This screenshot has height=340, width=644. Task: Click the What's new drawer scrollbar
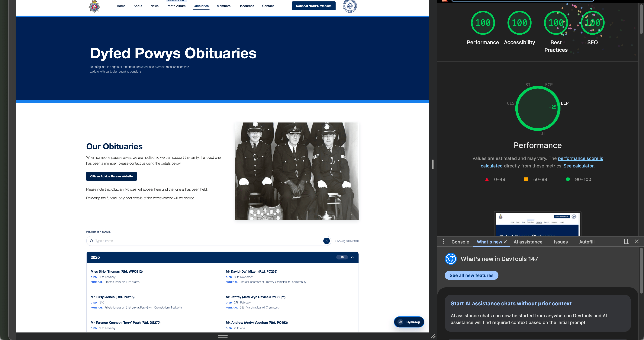click(641, 270)
